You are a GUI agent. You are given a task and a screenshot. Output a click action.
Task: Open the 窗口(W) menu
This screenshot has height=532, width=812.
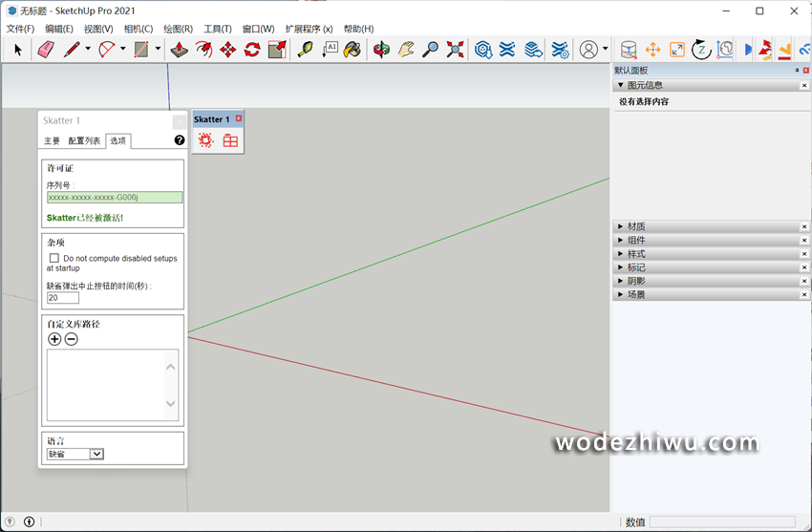(x=259, y=29)
